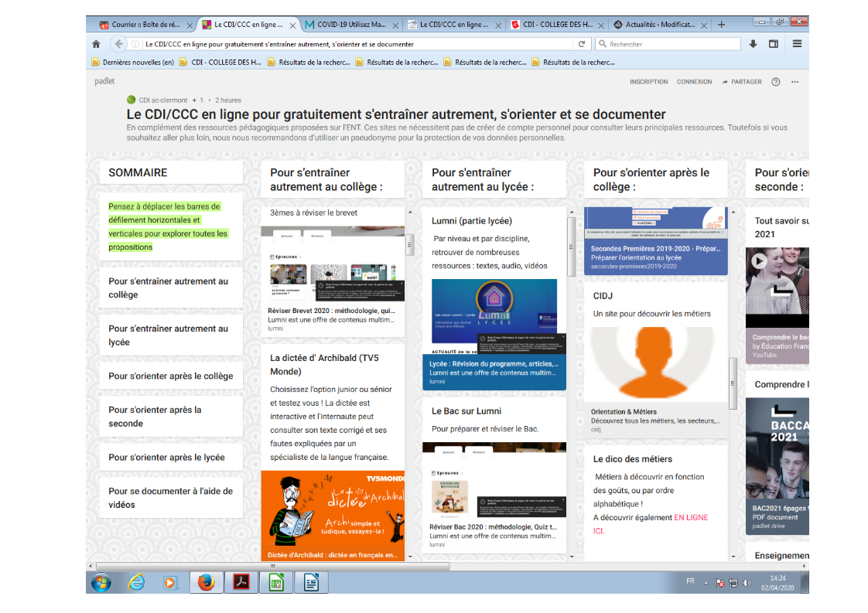
Task: Switch to the Courrier mailbox tab
Action: (x=142, y=25)
